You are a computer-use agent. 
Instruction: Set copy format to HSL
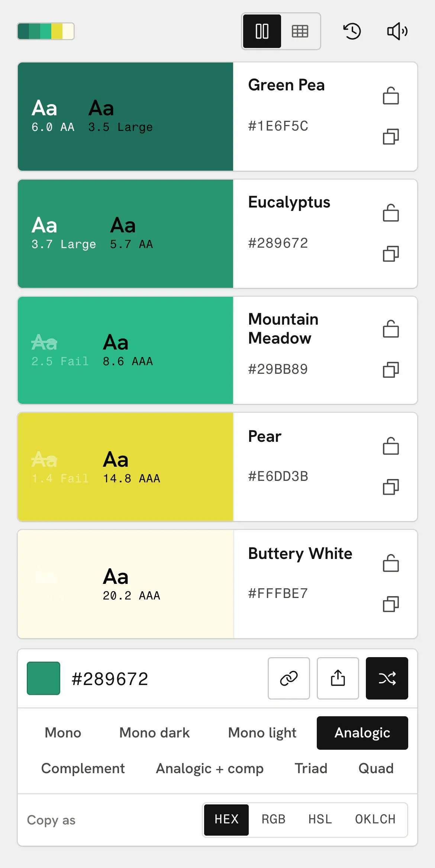(320, 820)
